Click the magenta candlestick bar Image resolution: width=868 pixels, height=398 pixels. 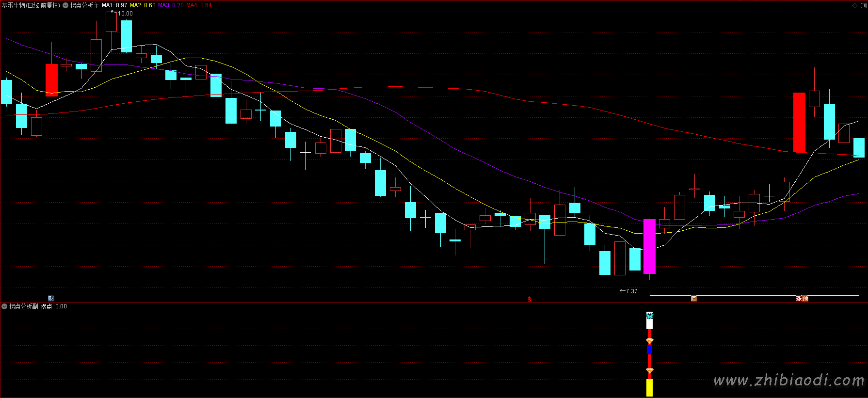click(x=649, y=247)
